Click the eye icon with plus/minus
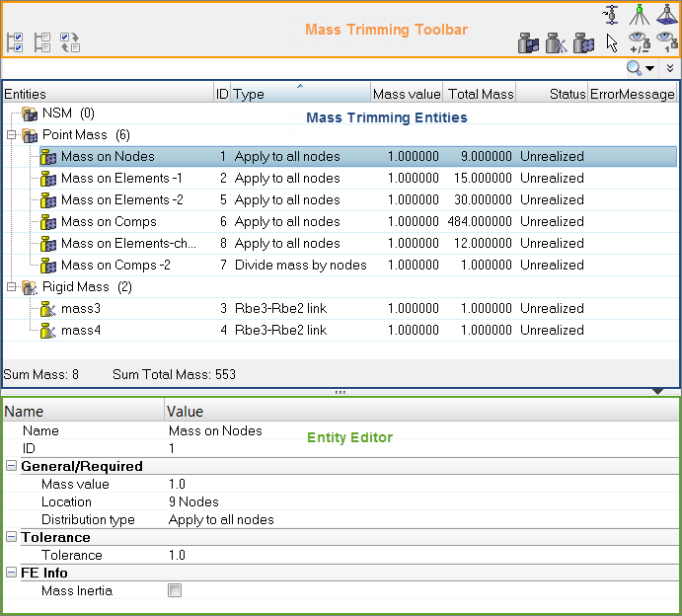Screen dimensions: 682x616 click(640, 42)
